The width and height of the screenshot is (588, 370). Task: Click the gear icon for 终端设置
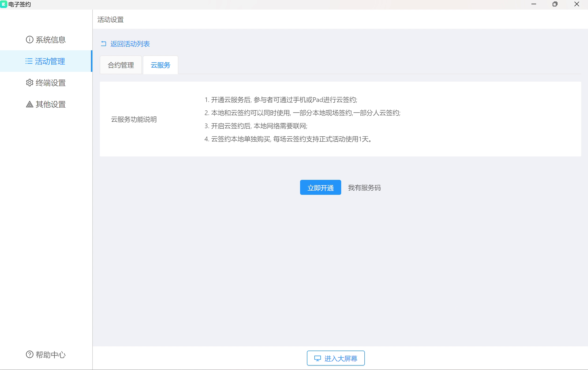(x=29, y=83)
